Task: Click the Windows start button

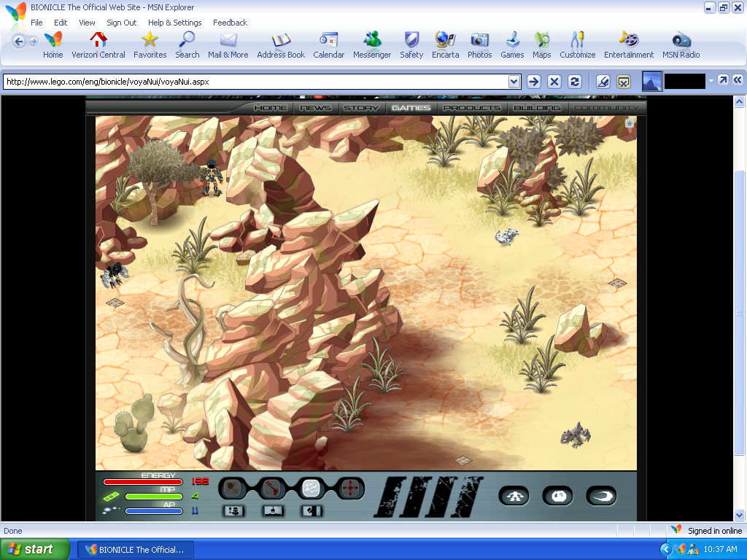Action: (x=35, y=550)
